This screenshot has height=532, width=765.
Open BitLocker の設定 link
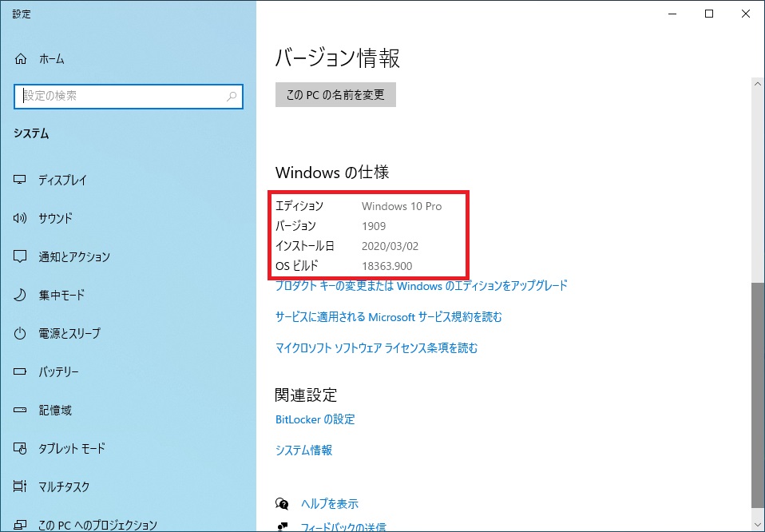point(315,419)
